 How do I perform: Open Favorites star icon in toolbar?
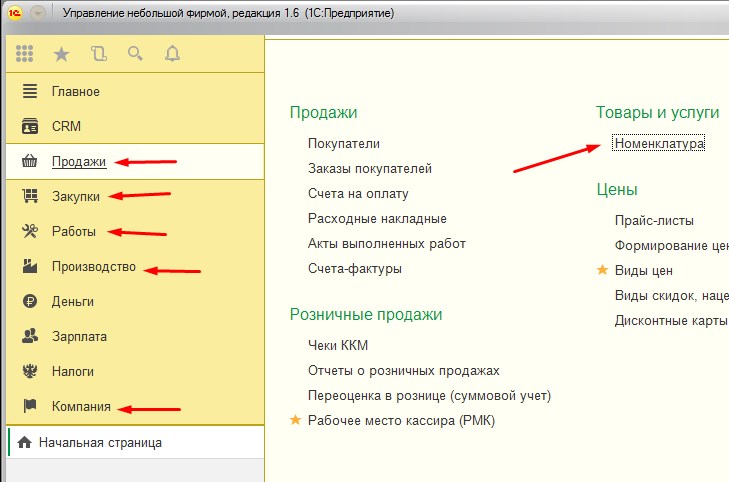point(62,54)
